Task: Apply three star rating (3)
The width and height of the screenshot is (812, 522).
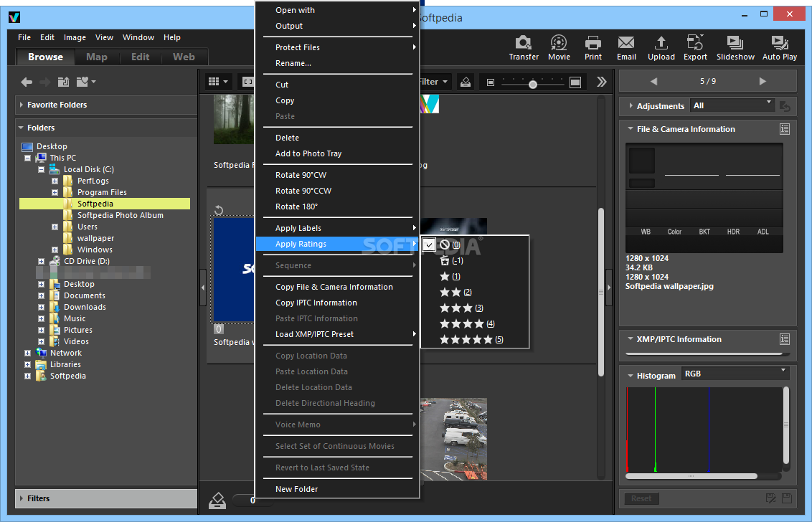Action: (x=461, y=308)
